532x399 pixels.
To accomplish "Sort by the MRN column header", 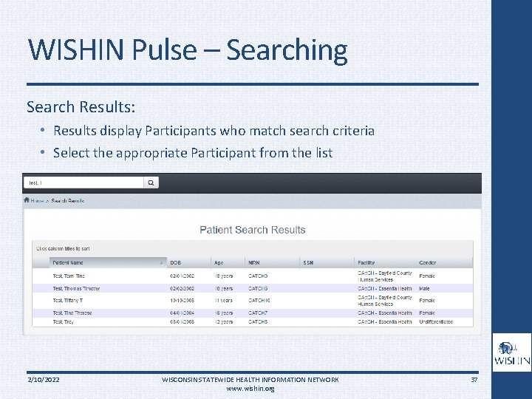I will coord(272,262).
